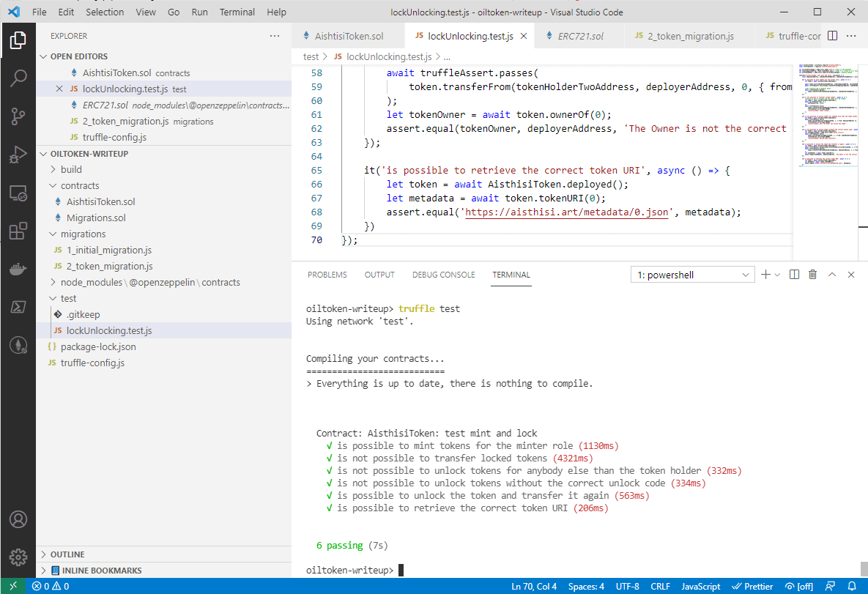Close the lockUnlocking.test.js editor tab
Screen dimensions: 868x594
click(x=523, y=36)
